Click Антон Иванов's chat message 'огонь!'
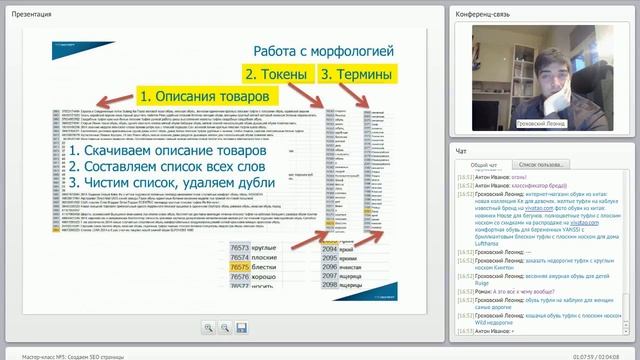The height and width of the screenshot is (360, 640). (519, 177)
